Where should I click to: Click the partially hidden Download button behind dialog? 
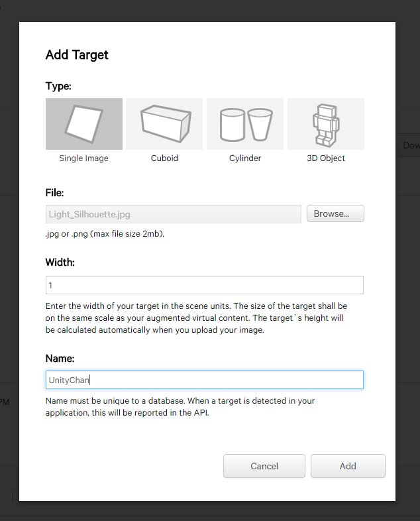tap(408, 146)
